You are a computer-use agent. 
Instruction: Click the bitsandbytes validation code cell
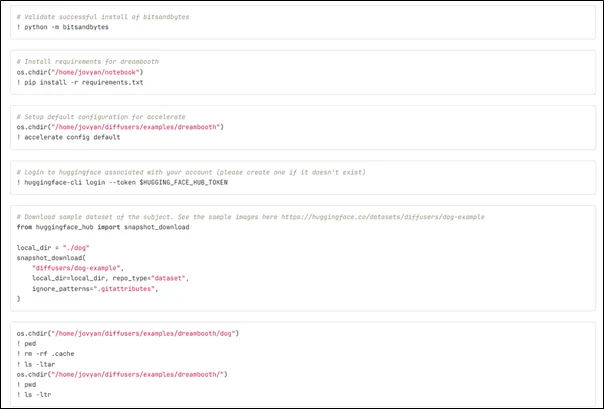tap(300, 22)
